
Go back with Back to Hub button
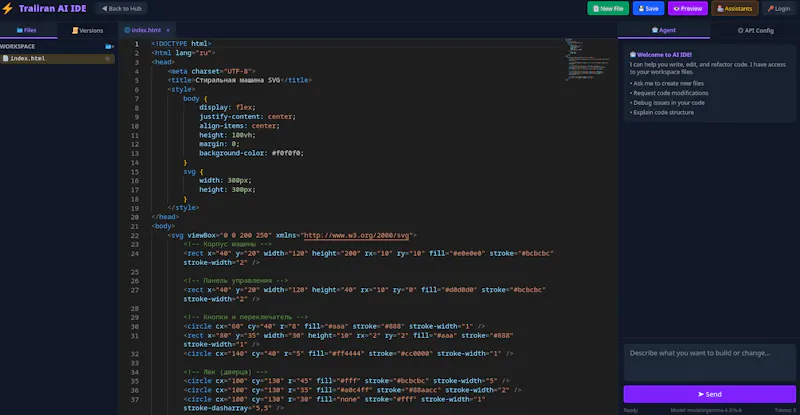121,8
